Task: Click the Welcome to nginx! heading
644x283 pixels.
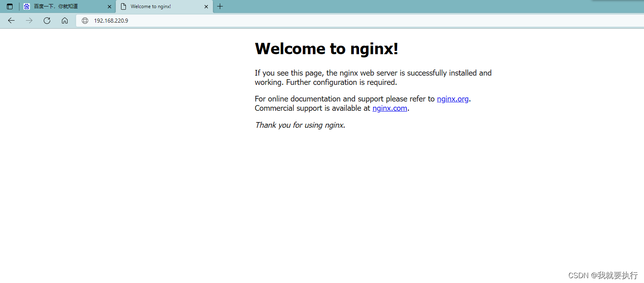Action: 327,49
